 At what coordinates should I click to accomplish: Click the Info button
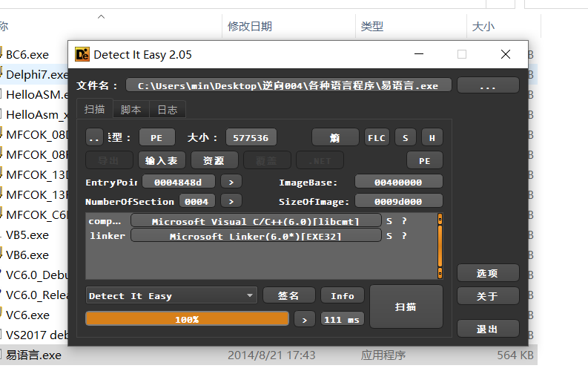pyautogui.click(x=343, y=295)
